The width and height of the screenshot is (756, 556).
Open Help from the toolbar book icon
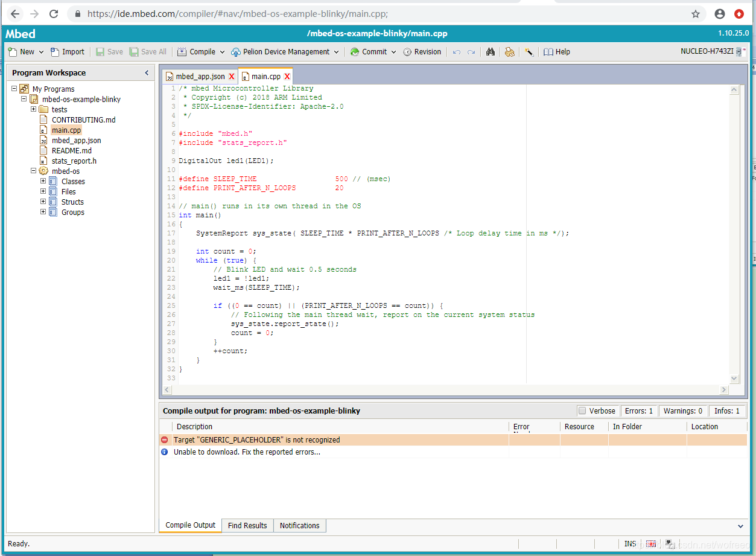point(556,51)
